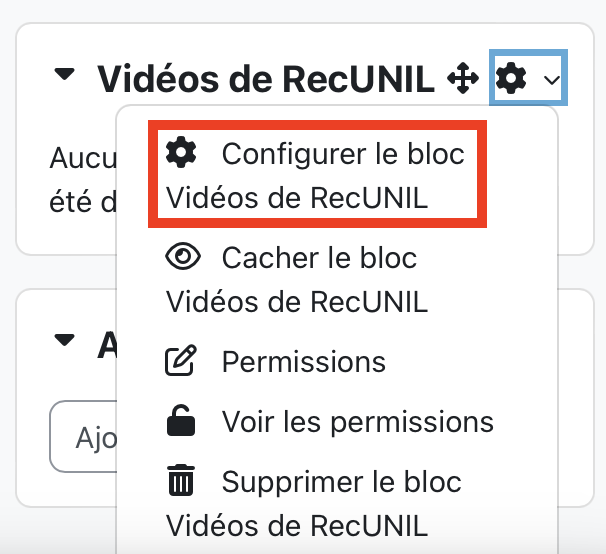This screenshot has height=554, width=606.
Task: Collapse the second block starting with "A"
Action: 65,341
